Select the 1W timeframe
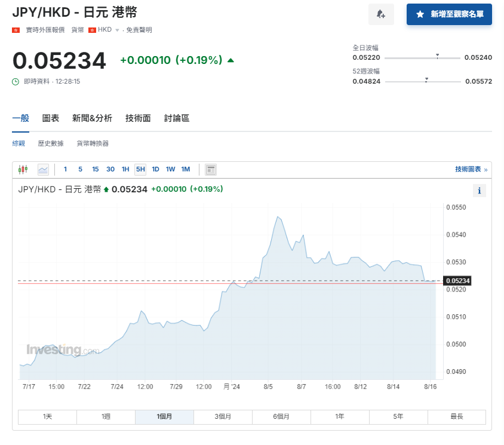This screenshot has width=504, height=445. coord(170,169)
